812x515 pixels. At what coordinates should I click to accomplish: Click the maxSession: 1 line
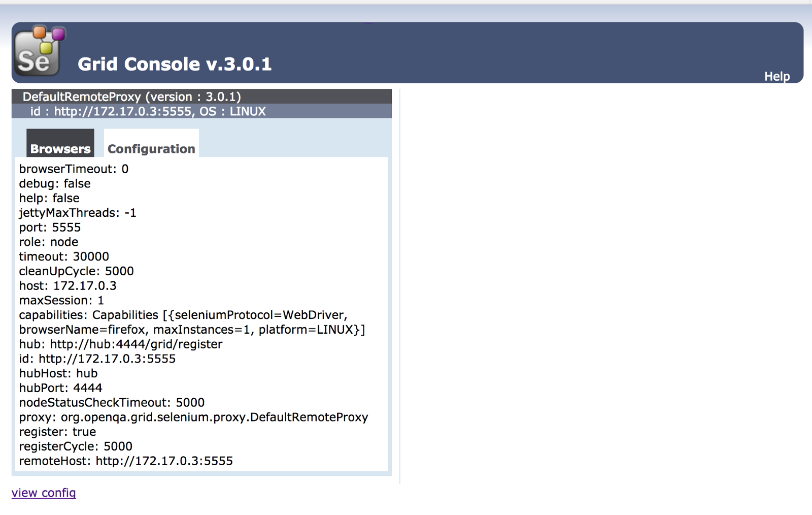point(61,301)
